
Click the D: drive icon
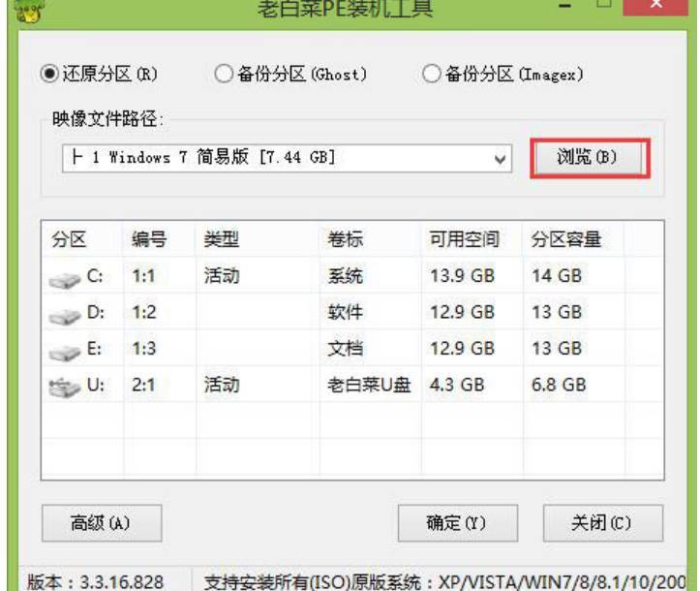pyautogui.click(x=64, y=314)
